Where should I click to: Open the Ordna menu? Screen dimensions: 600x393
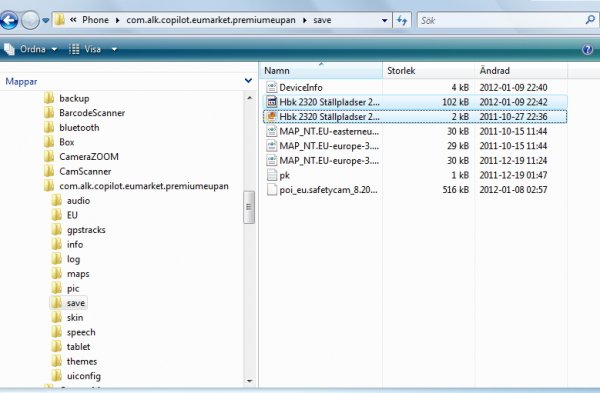31,49
